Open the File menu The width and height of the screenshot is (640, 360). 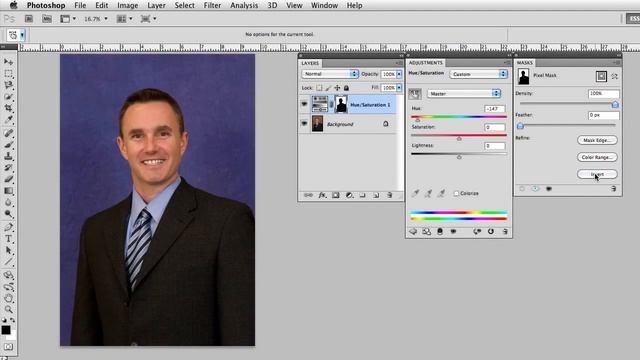click(x=80, y=5)
